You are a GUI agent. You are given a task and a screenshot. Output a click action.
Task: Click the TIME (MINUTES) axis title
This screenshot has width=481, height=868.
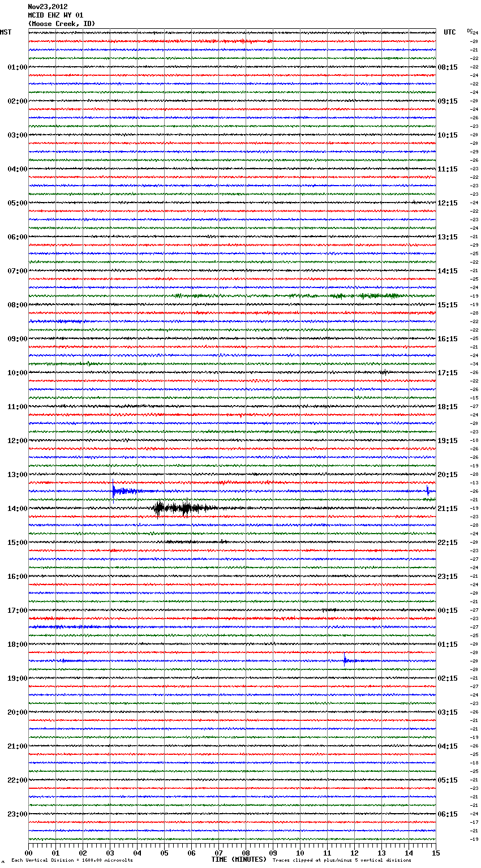[x=239, y=860]
